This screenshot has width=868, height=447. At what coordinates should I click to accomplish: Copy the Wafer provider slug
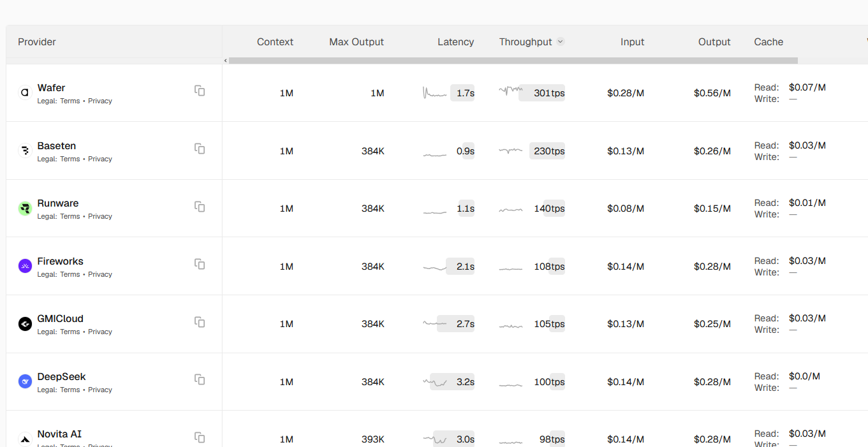pos(200,91)
